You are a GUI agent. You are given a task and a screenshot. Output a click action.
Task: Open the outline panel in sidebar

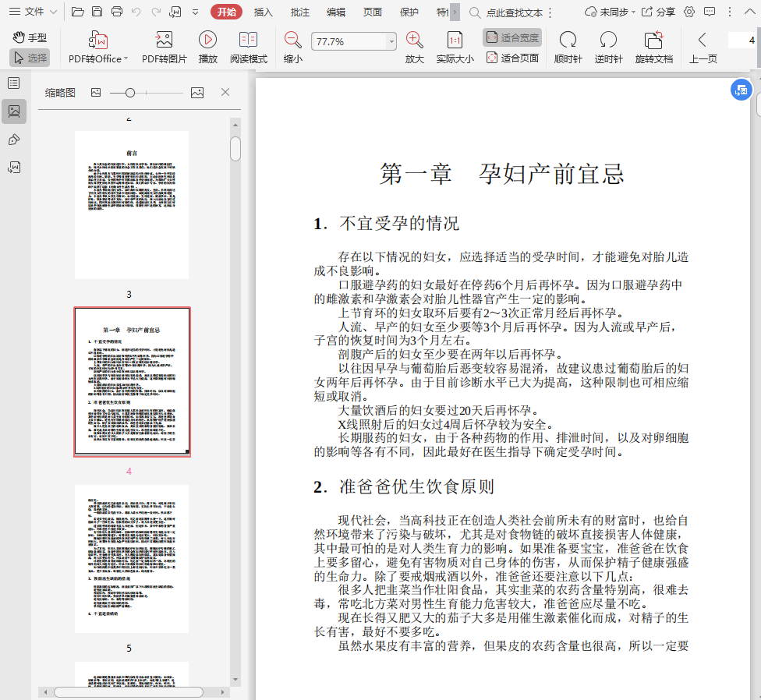[14, 83]
